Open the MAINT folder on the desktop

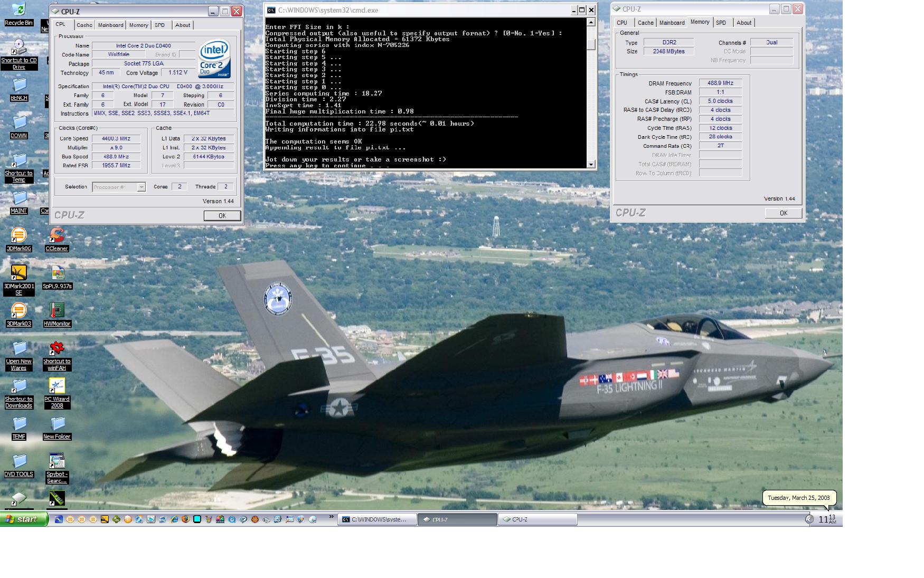[18, 203]
